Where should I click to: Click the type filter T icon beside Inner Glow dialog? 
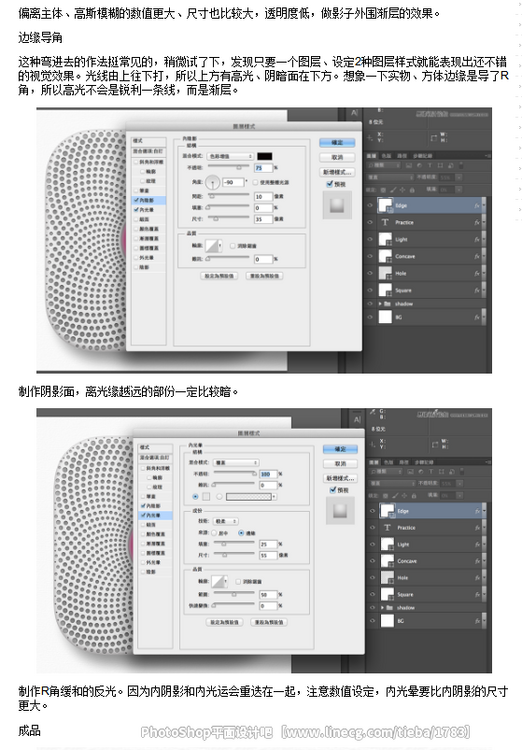click(x=432, y=472)
